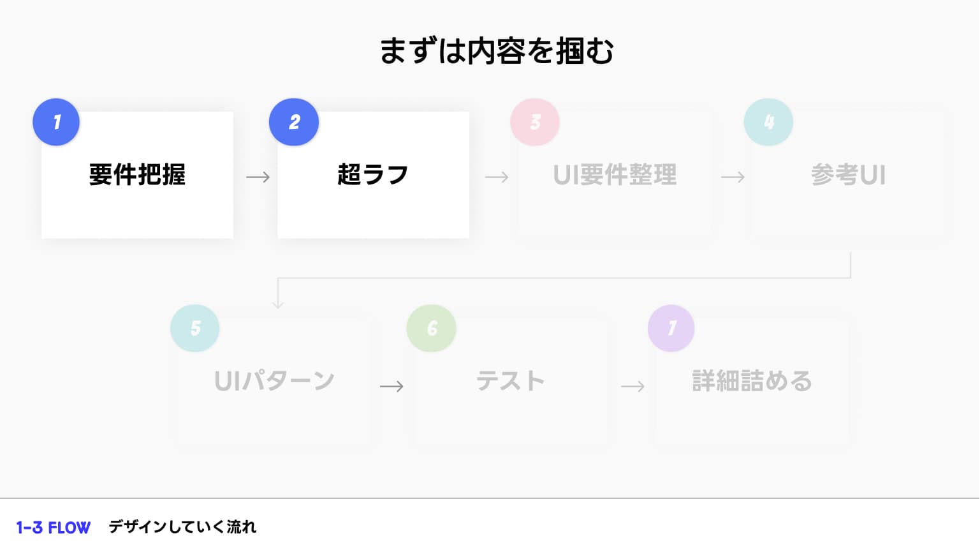Click the 1-3 FLOW section label

[x=54, y=528]
